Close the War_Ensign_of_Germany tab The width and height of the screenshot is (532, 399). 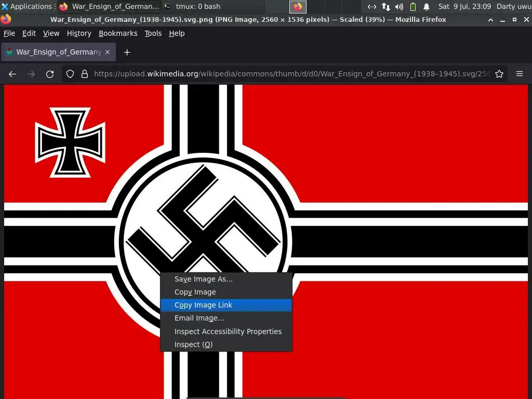108,52
